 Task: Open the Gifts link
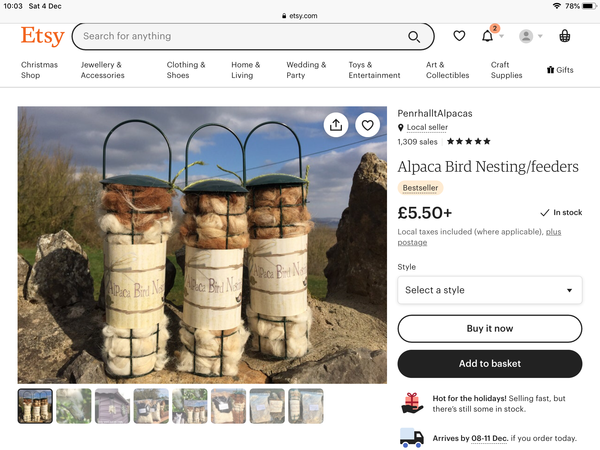point(560,70)
